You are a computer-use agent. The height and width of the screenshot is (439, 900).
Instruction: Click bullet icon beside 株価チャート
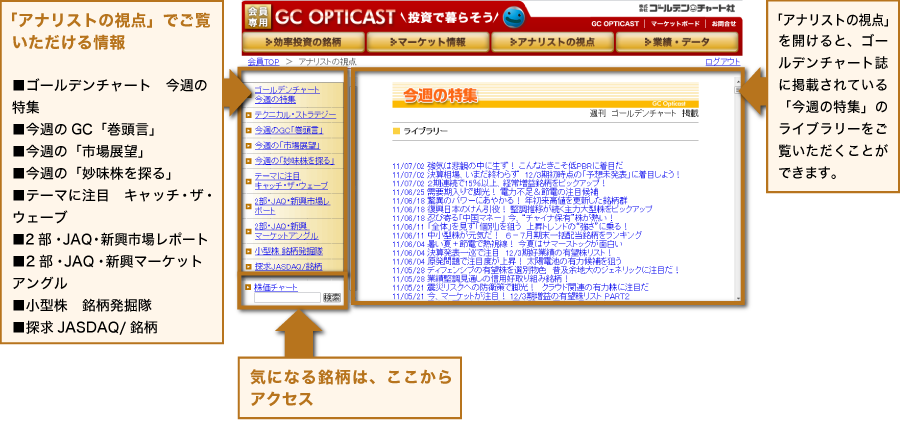pyautogui.click(x=248, y=287)
